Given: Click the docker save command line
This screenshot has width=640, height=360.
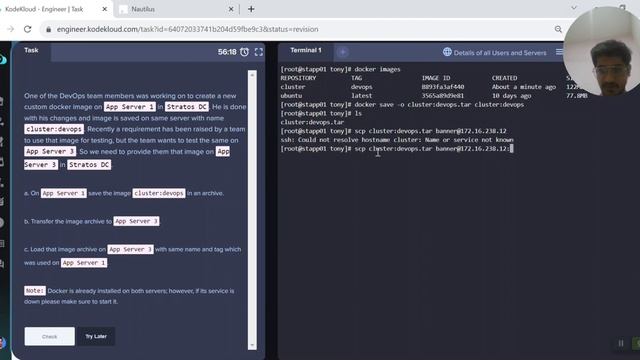Looking at the screenshot, I should pyautogui.click(x=402, y=104).
